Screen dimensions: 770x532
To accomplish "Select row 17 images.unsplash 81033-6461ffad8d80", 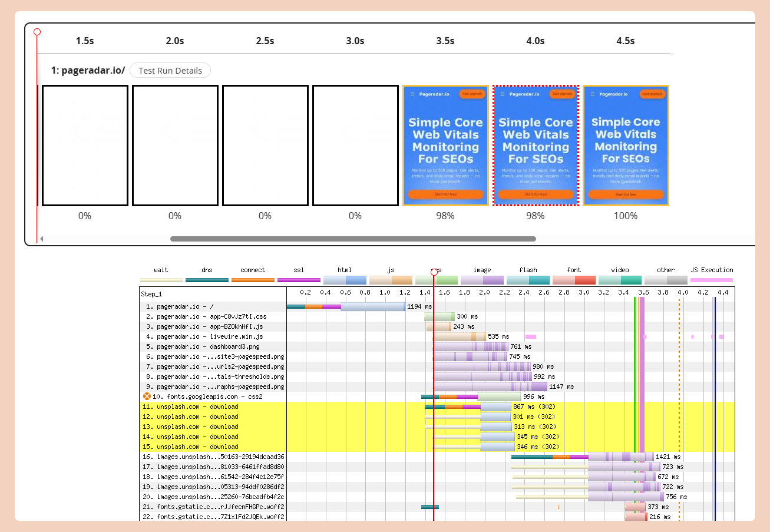I will 437,467.
